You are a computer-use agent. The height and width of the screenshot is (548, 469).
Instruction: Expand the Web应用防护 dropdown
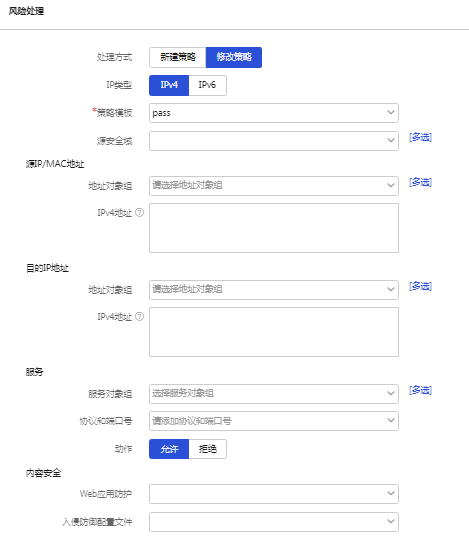(274, 494)
